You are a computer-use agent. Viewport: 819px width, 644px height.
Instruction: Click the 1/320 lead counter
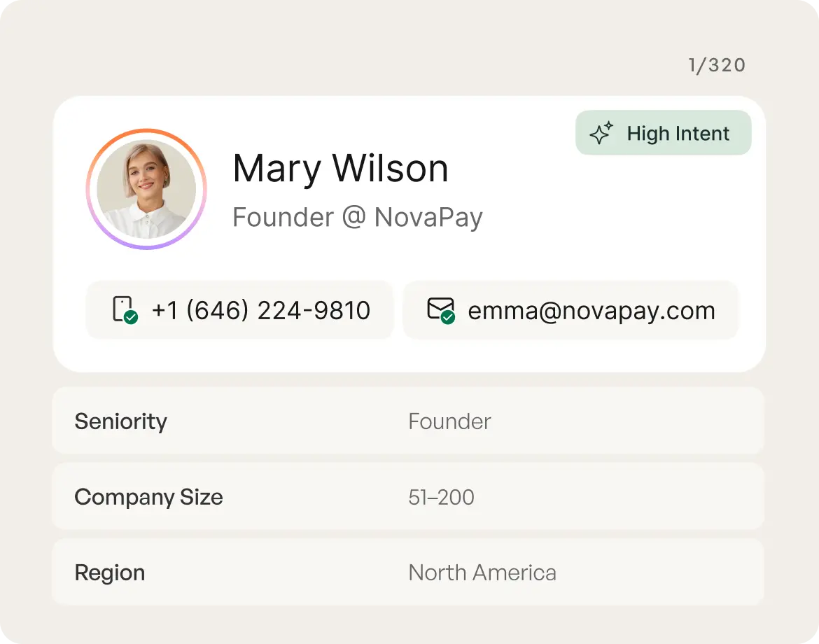(717, 66)
